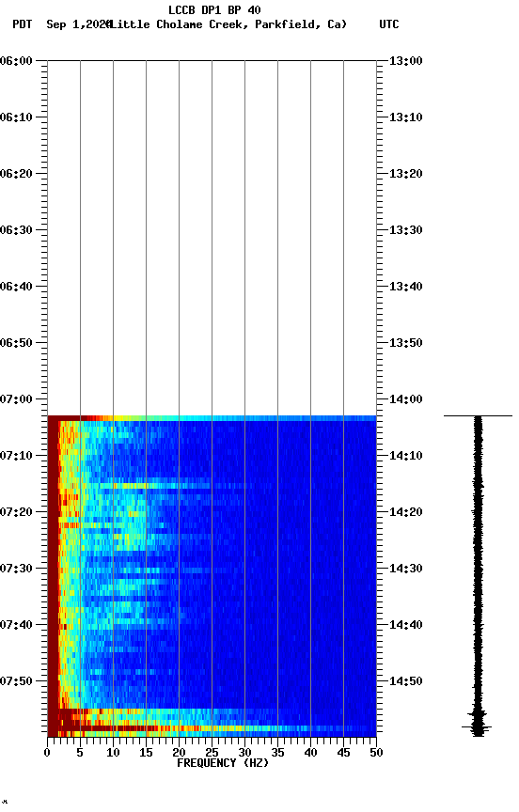Click the 14:50 UTC time label
The width and height of the screenshot is (519, 812).
point(406,682)
